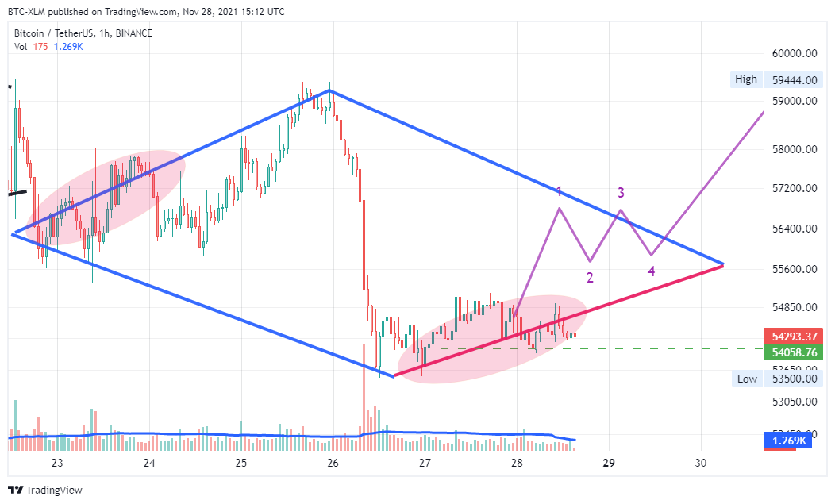The width and height of the screenshot is (835, 504).
Task: Click the High label tag
Action: (x=746, y=79)
